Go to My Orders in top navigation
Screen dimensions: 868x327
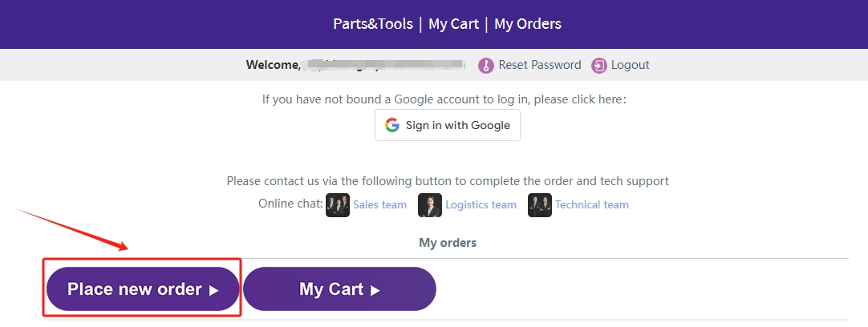click(x=528, y=24)
